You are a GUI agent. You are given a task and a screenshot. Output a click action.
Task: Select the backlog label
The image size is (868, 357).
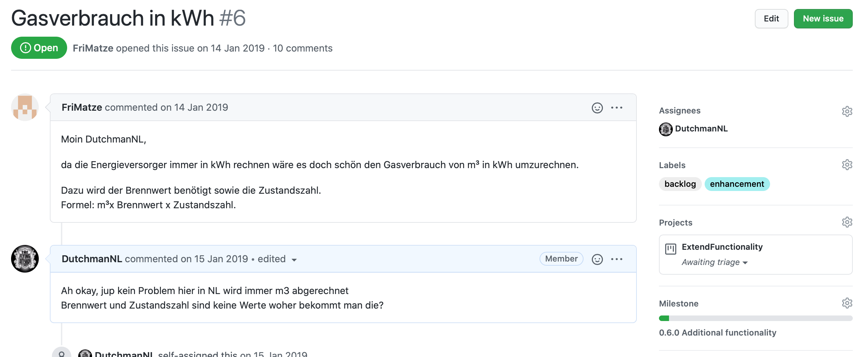680,184
